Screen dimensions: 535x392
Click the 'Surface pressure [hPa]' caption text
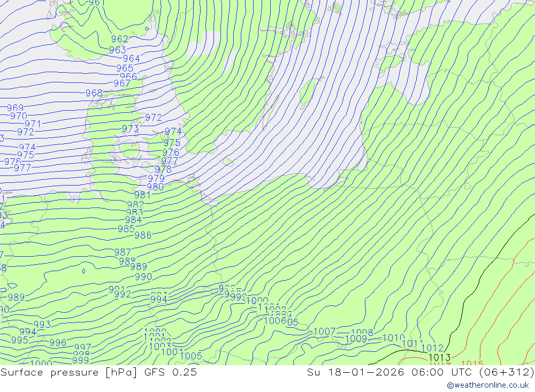click(x=69, y=372)
